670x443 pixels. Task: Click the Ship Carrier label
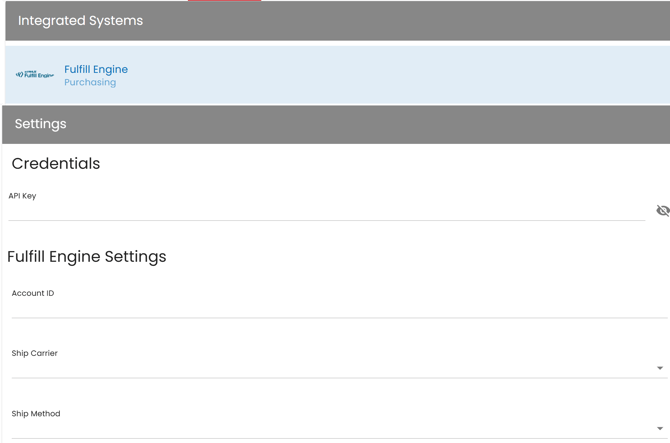tap(35, 353)
